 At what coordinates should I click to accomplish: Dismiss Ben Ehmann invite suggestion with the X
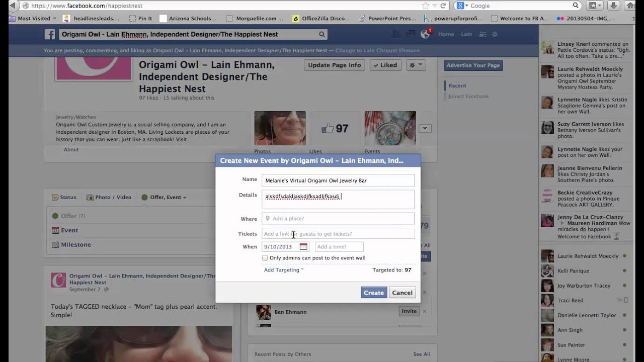425,311
